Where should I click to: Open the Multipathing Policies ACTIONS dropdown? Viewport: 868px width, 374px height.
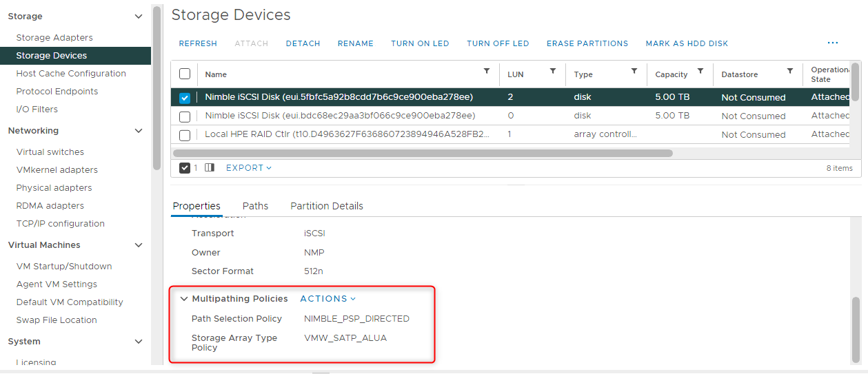pyautogui.click(x=328, y=298)
